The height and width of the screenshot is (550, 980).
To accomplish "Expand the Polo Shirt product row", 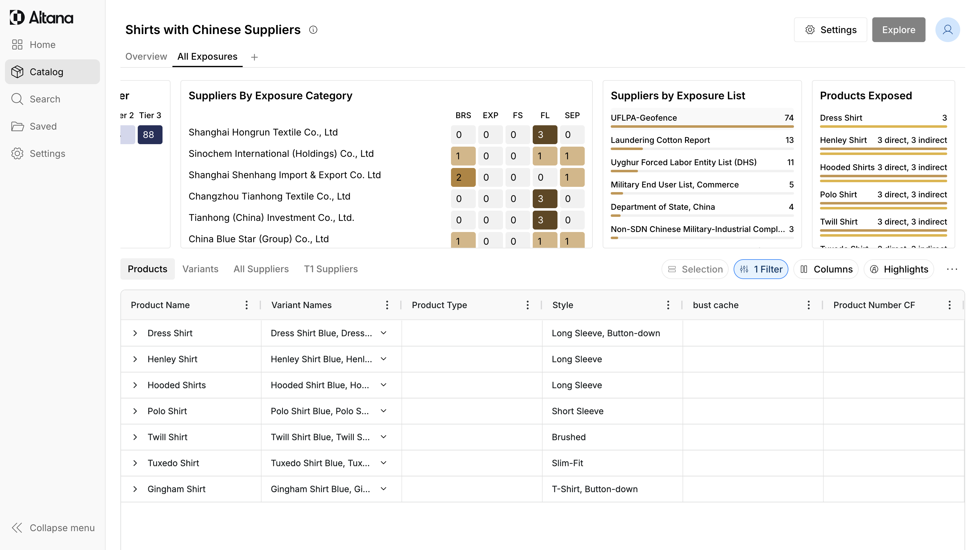I will [x=135, y=411].
